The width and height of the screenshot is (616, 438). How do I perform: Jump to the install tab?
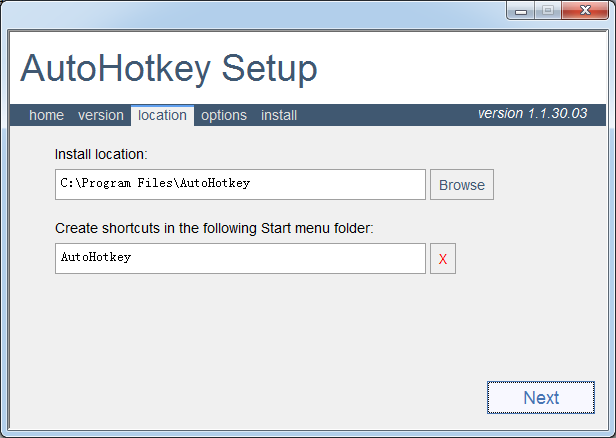[279, 115]
